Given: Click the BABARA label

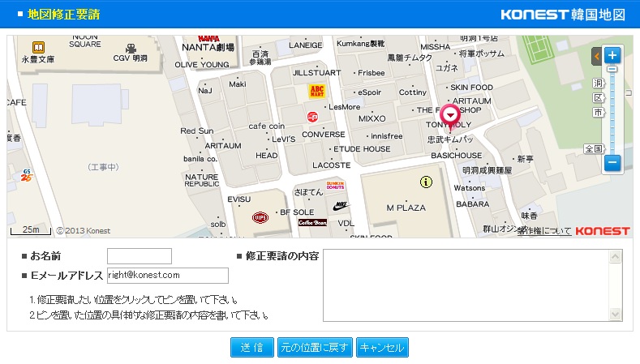Looking at the screenshot, I should point(473,204).
